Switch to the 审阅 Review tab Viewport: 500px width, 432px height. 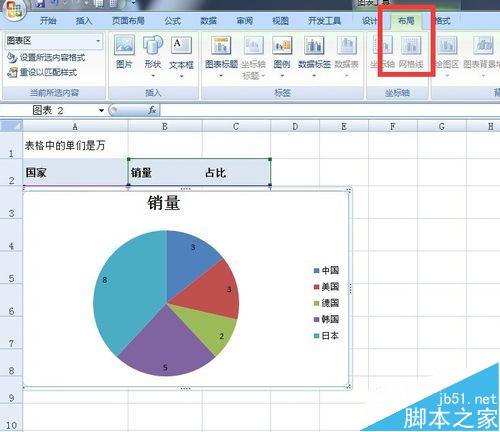[x=245, y=21]
